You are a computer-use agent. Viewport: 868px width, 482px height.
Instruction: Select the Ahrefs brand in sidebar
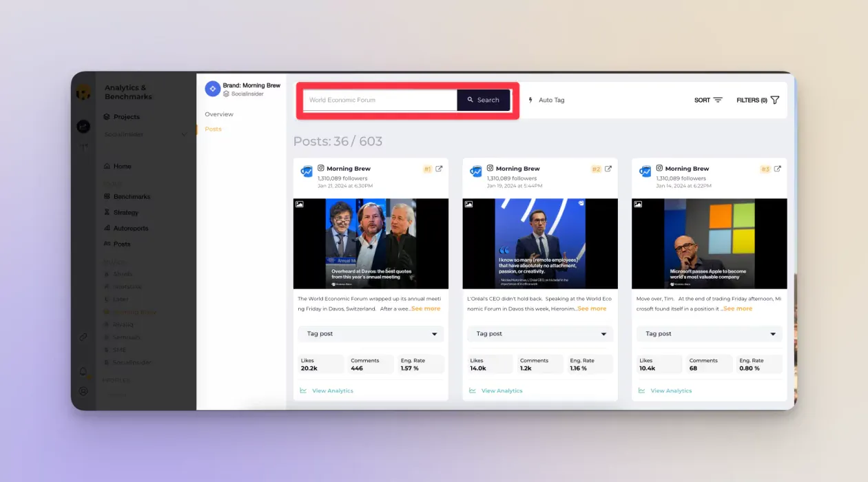coord(118,274)
